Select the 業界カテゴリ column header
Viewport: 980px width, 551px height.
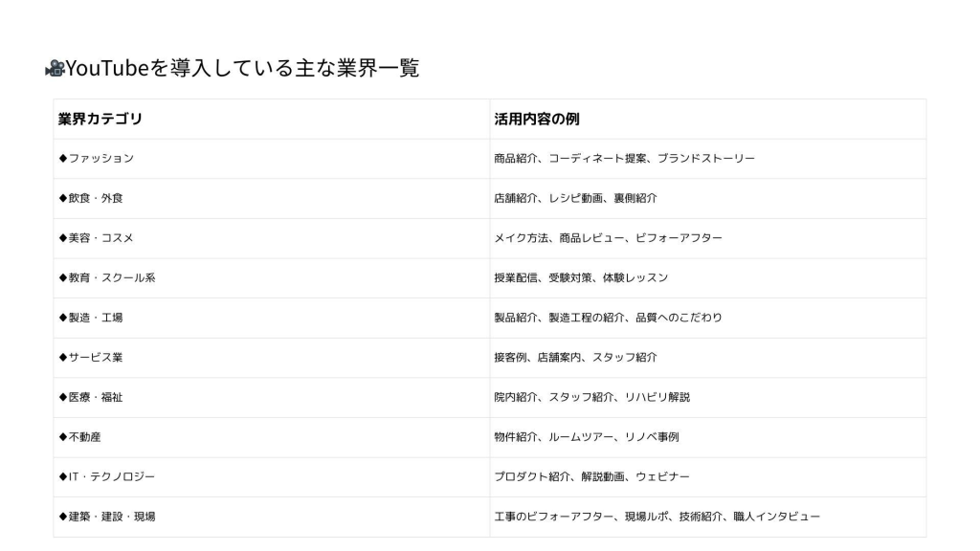100,120
